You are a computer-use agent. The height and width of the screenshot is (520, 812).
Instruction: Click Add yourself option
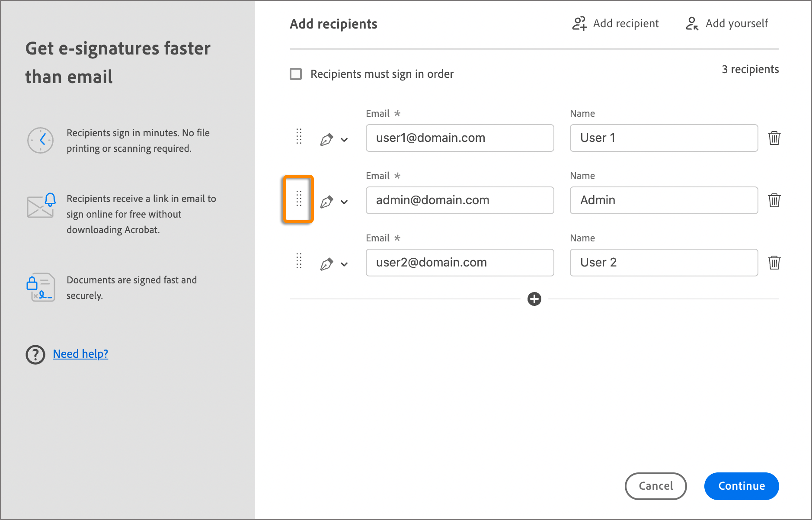pos(727,23)
